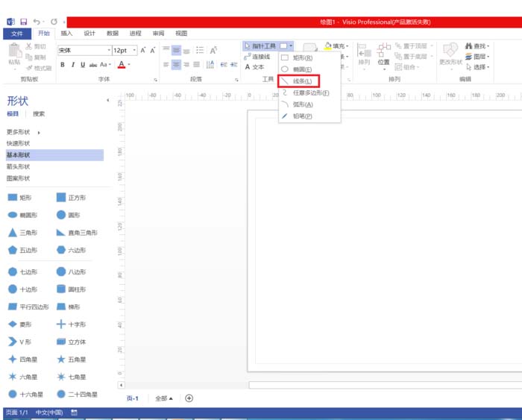Toggle align top in paragraph group

point(166,50)
